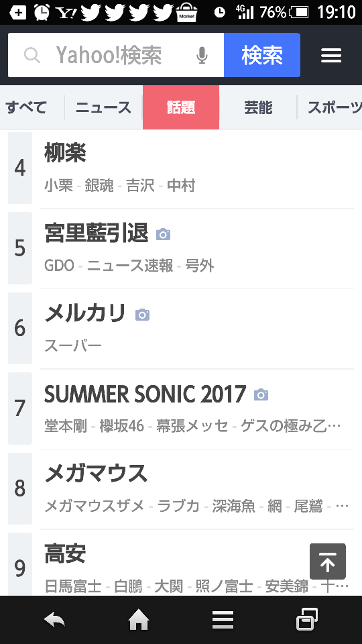Tap the scroll-to-top arrow button
The height and width of the screenshot is (644, 362).
pos(328,561)
